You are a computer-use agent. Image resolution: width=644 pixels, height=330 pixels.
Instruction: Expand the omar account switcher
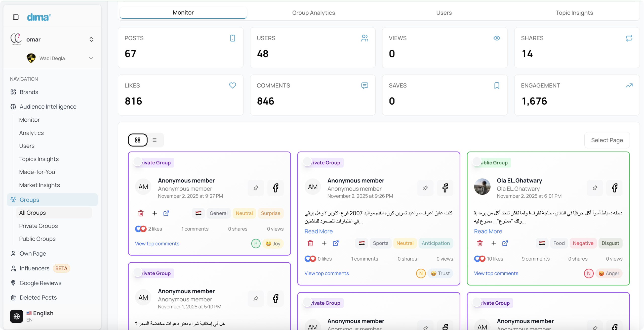(91, 39)
